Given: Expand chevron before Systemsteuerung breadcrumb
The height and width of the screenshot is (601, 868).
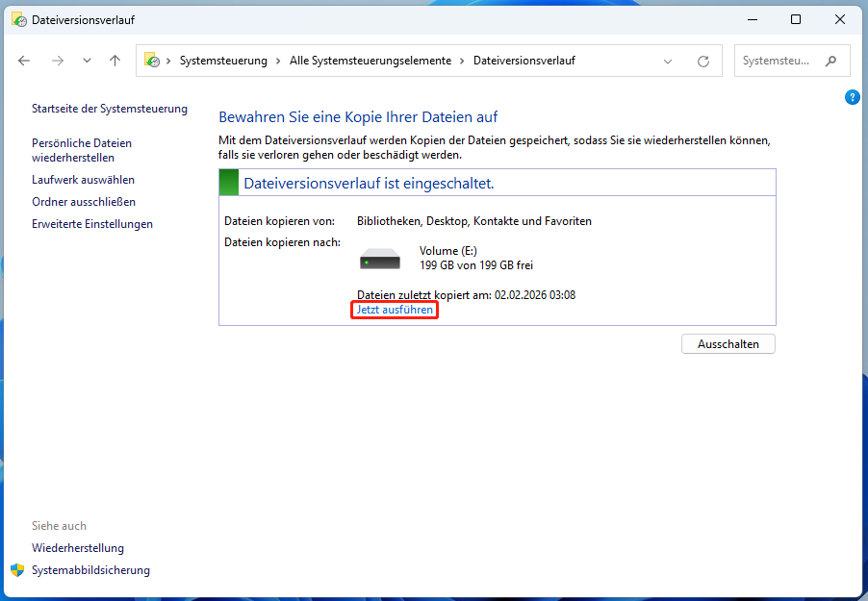Looking at the screenshot, I should (x=168, y=61).
